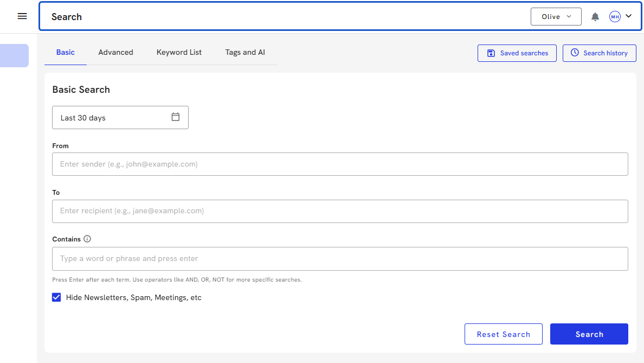Viewport: 644px width, 363px height.
Task: Click the calendar icon in date field
Action: tap(175, 117)
